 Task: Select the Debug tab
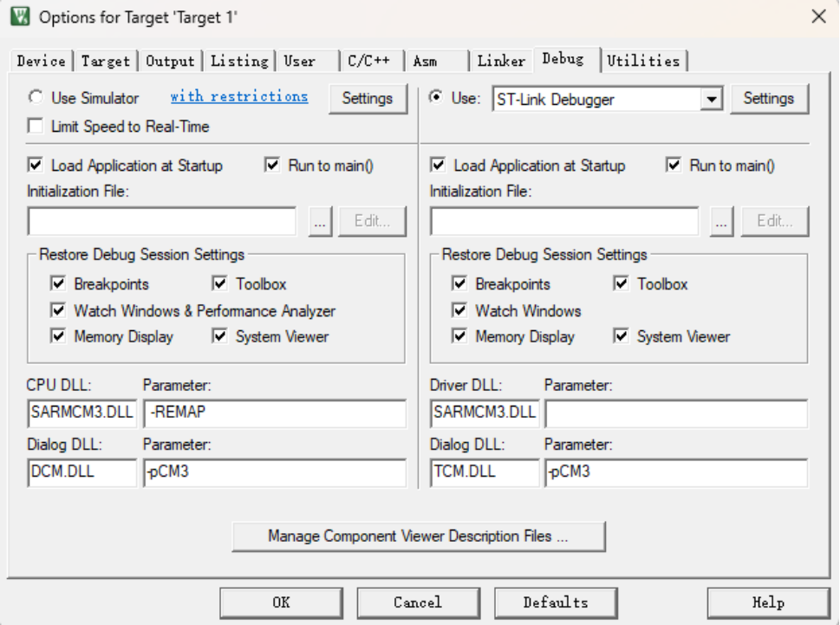tap(567, 59)
